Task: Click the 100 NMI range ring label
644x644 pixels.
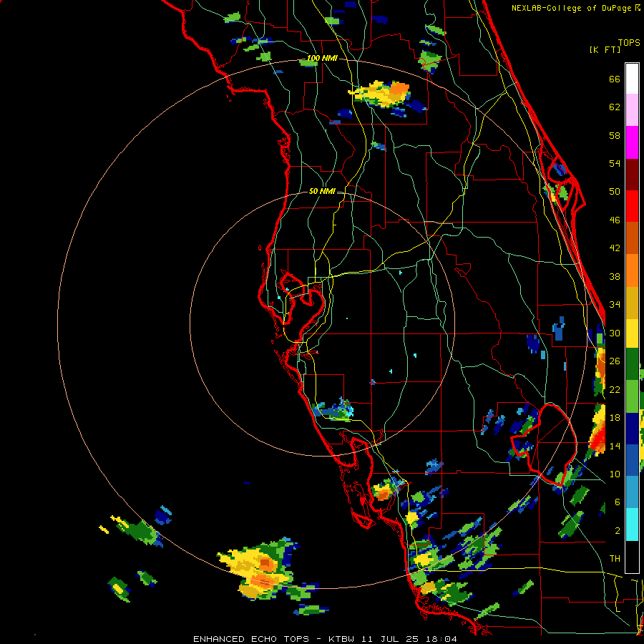Action: (x=322, y=59)
